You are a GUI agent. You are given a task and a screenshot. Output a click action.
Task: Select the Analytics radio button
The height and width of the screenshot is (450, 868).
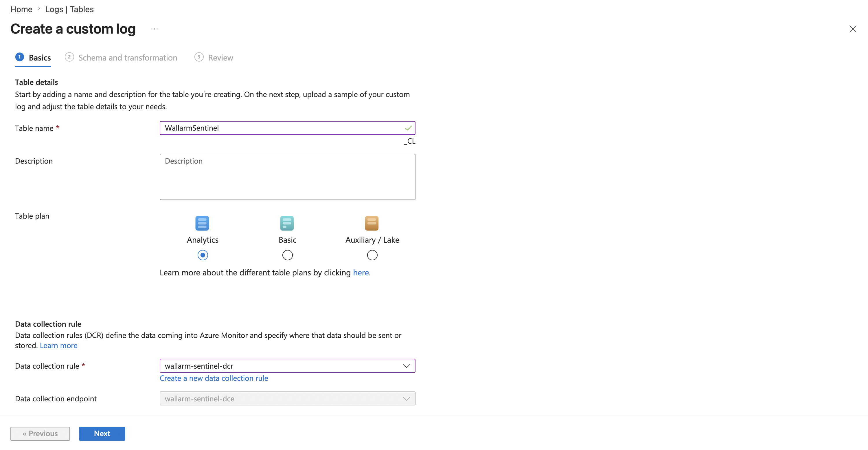click(203, 255)
